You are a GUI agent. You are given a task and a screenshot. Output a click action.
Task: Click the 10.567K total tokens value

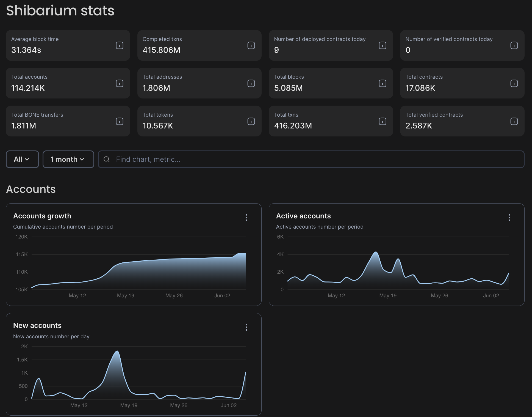point(158,126)
